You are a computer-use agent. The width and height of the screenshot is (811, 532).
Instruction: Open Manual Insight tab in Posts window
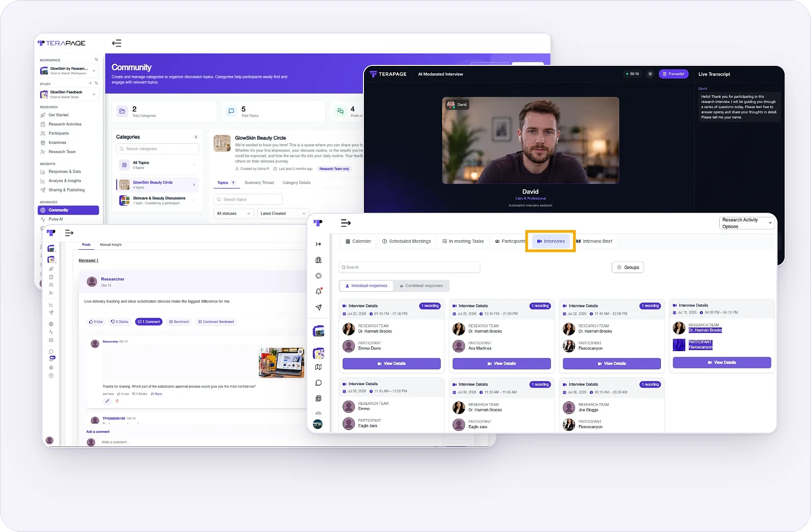[x=110, y=245]
